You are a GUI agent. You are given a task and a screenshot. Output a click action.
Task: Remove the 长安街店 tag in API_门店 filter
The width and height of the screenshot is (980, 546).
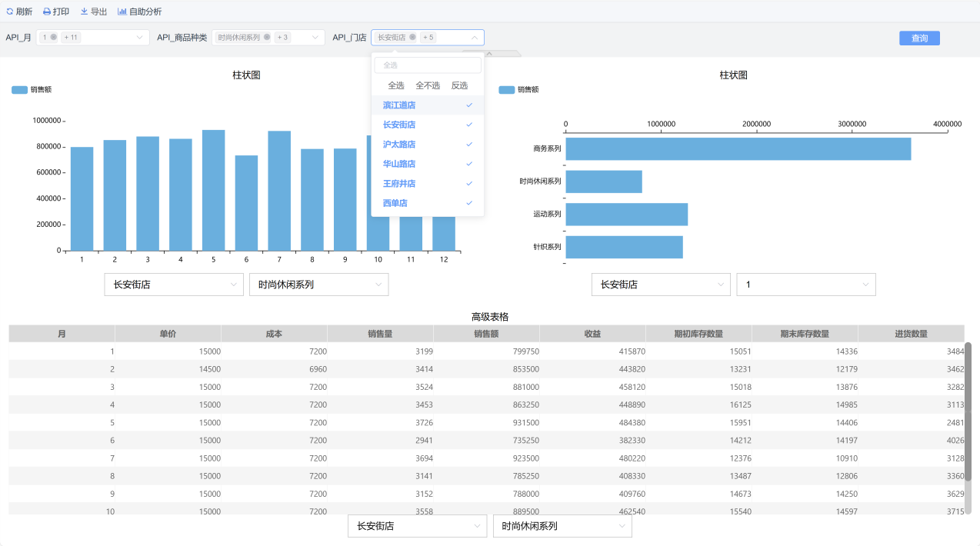click(412, 38)
